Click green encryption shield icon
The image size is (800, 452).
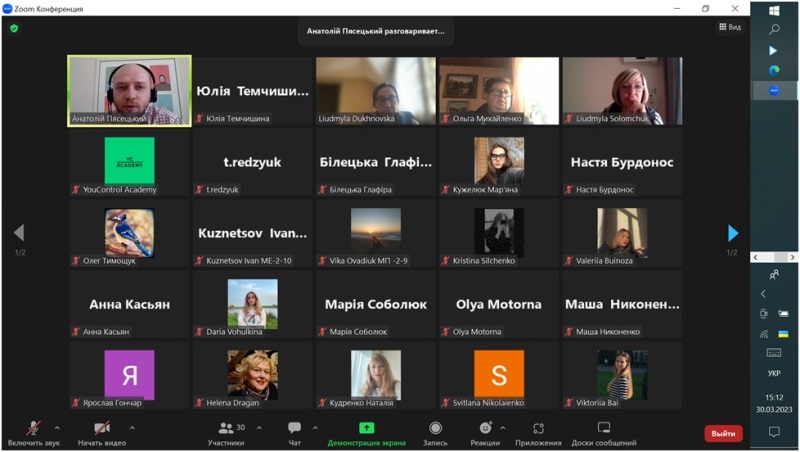tap(14, 28)
